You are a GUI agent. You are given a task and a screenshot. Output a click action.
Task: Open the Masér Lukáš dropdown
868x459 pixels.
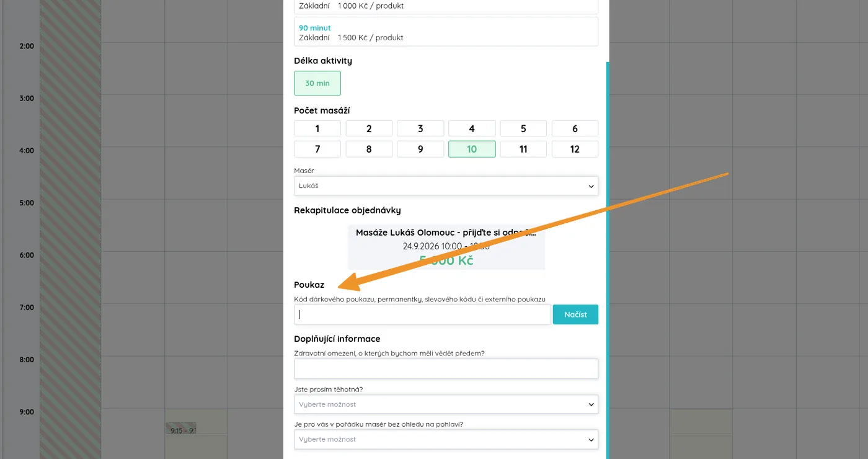pyautogui.click(x=446, y=185)
